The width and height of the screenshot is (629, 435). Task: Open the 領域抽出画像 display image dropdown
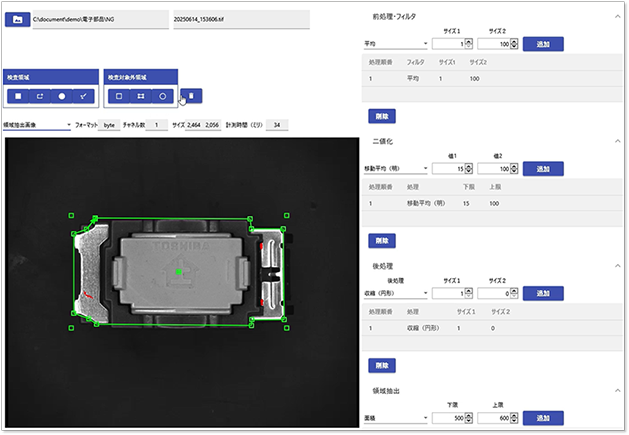pos(37,125)
